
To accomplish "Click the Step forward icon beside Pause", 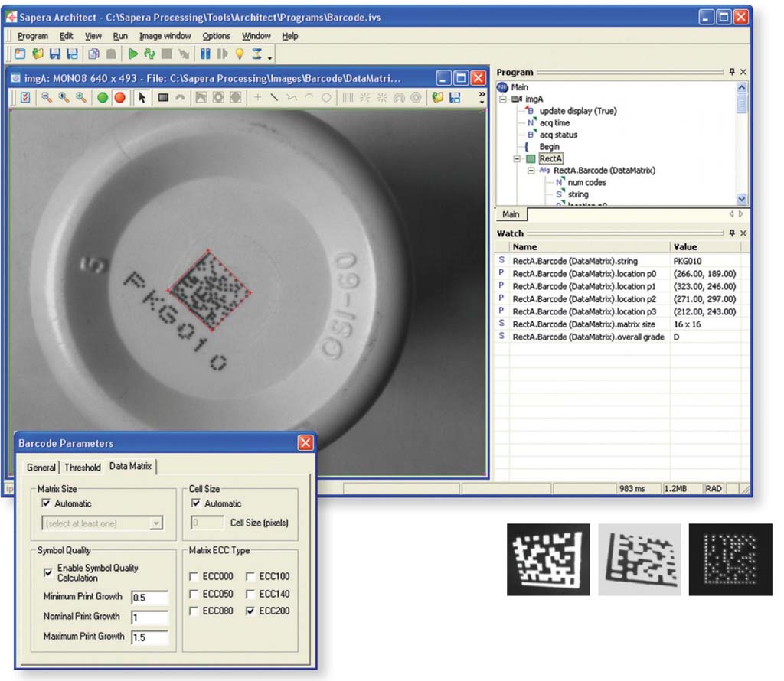I will pos(222,54).
